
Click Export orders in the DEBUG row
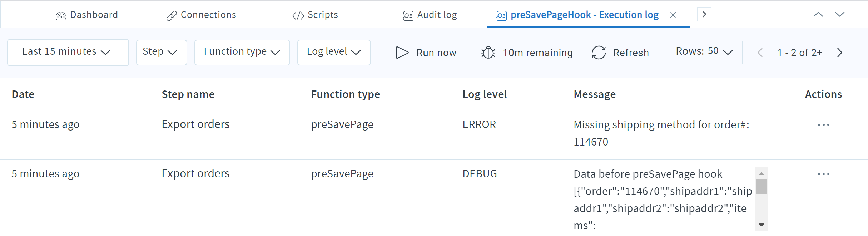pos(195,173)
